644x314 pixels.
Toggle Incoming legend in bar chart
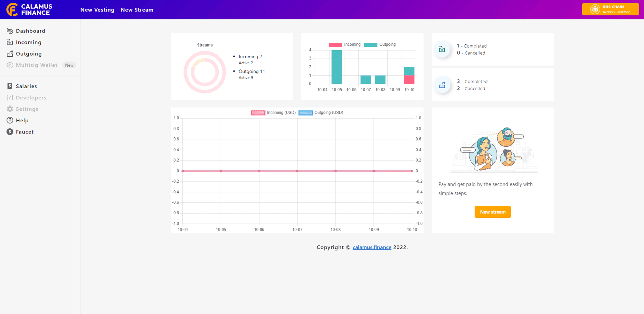[345, 44]
